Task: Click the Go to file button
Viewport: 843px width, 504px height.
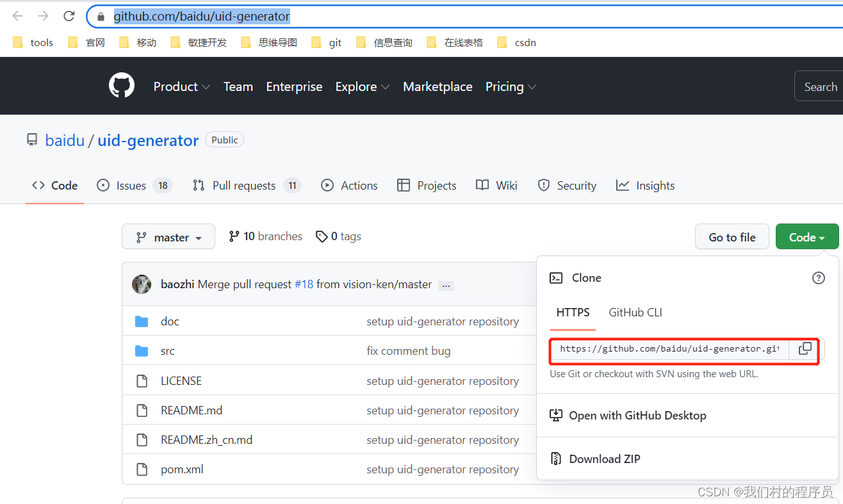Action: click(732, 237)
